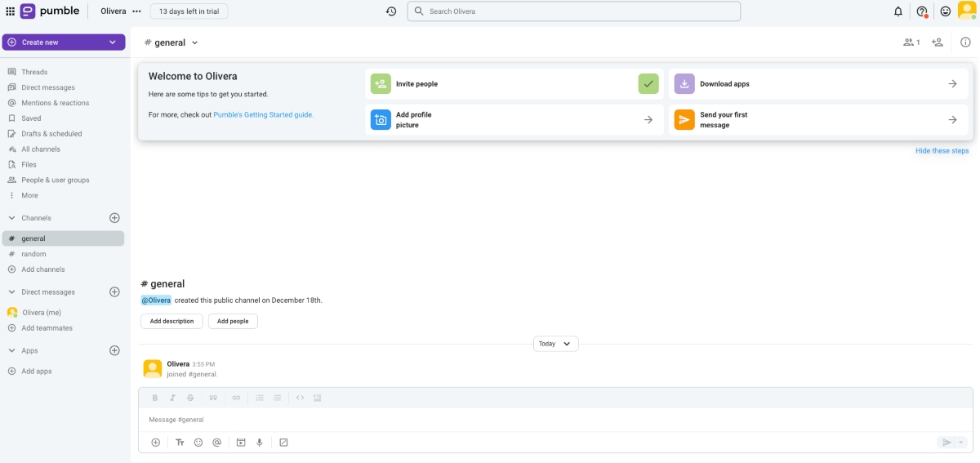The width and height of the screenshot is (980, 463).
Task: Insert a link in message
Action: pyautogui.click(x=237, y=398)
